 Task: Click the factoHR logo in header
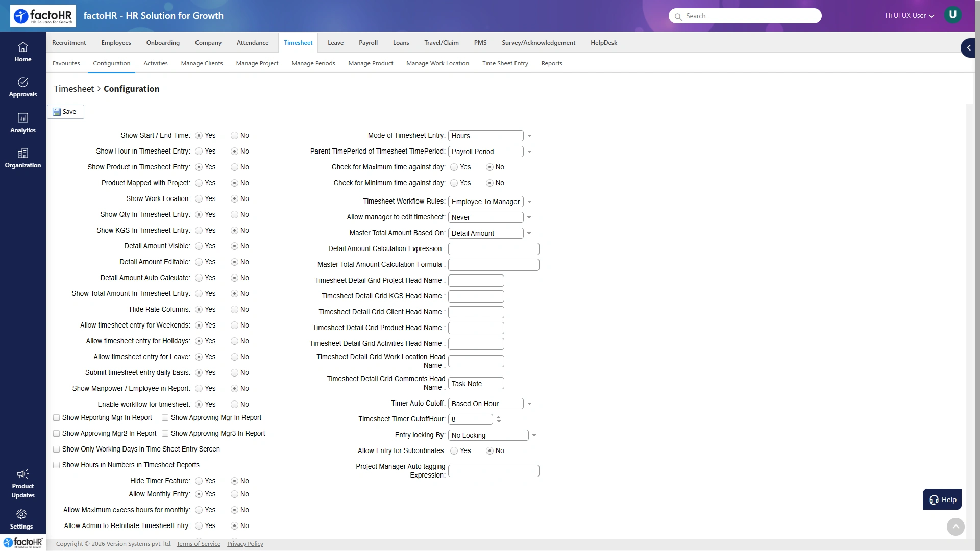tap(43, 16)
